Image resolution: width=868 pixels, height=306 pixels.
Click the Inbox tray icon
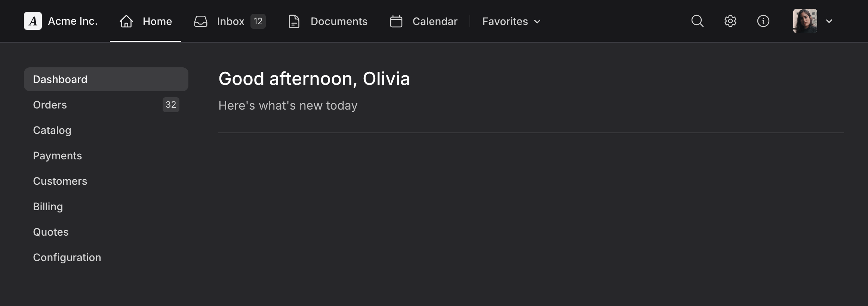point(201,21)
